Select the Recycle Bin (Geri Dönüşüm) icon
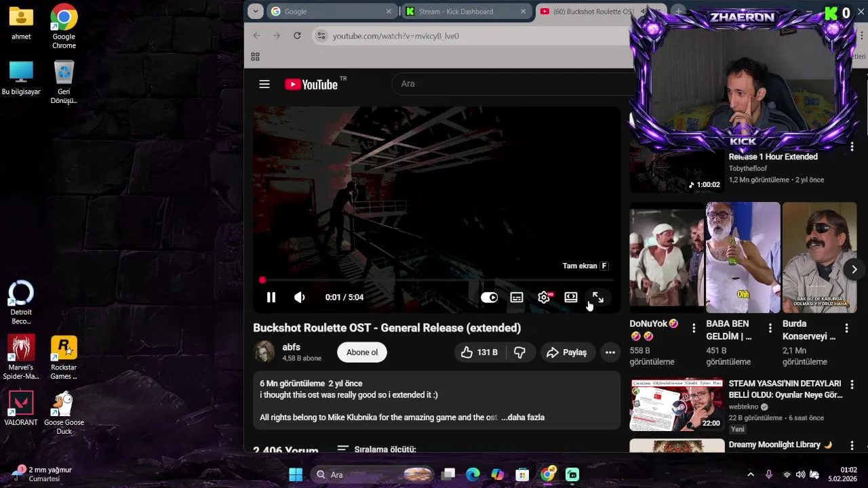Screen dimensions: 868x488 (x=64, y=82)
